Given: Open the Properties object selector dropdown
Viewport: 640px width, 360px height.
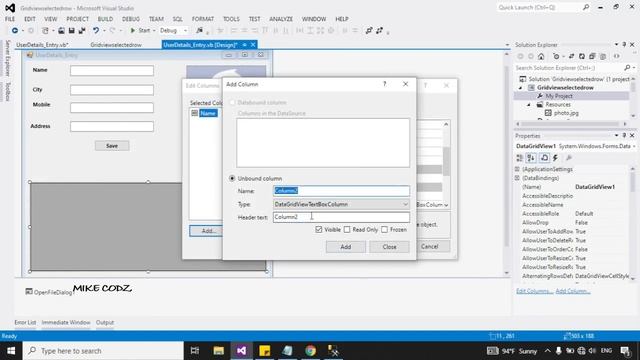Looking at the screenshot, I should click(634, 146).
